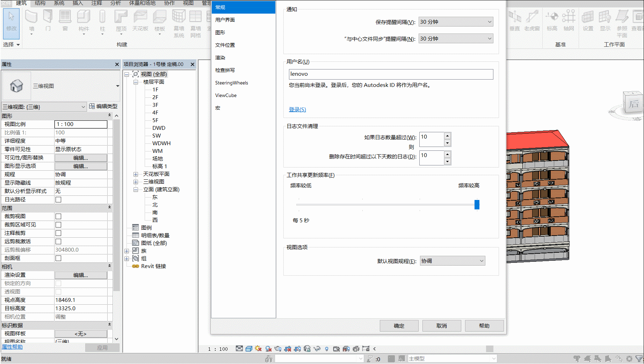The height and width of the screenshot is (364, 644).
Task: Click the OK button in Options dialog
Action: click(399, 326)
